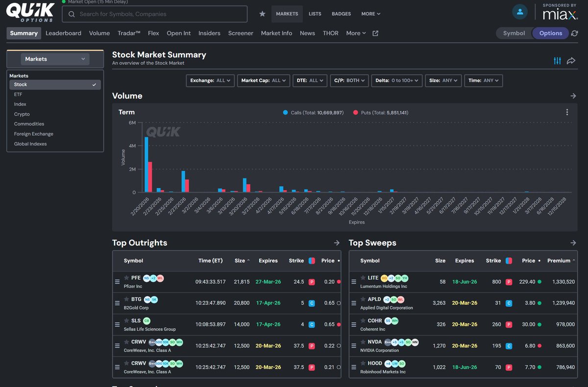Click the P badge in PFE row

coord(312,282)
